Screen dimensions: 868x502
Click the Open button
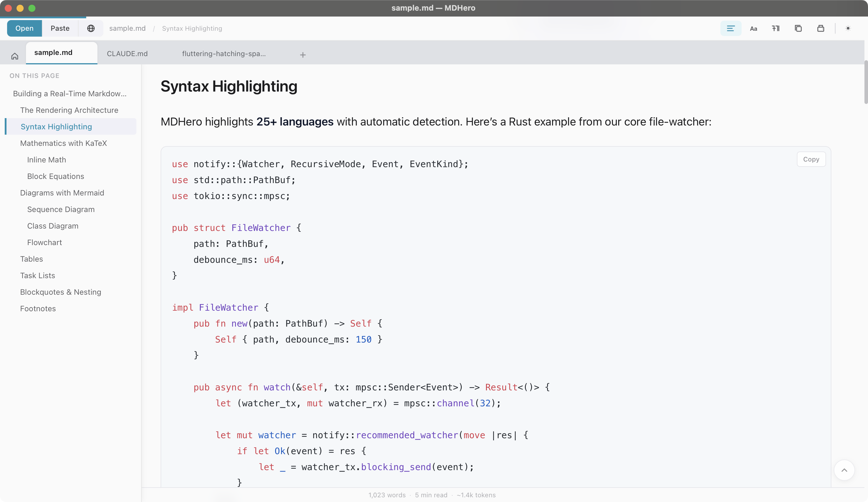tap(24, 28)
